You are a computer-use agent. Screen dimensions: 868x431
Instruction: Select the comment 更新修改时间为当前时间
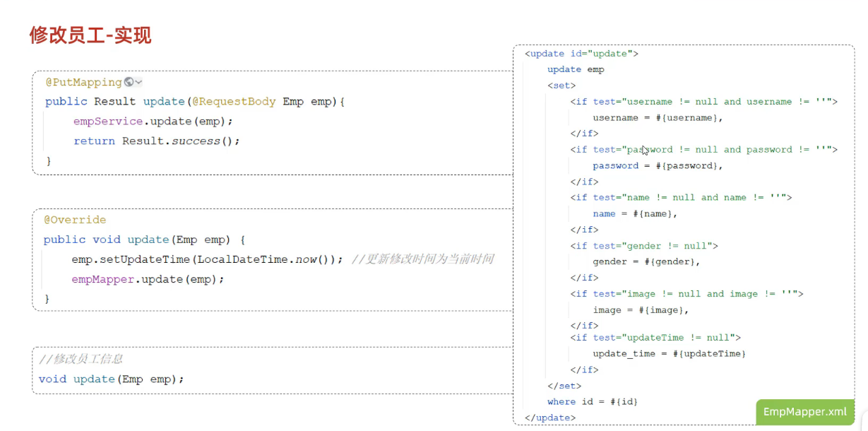click(x=422, y=259)
